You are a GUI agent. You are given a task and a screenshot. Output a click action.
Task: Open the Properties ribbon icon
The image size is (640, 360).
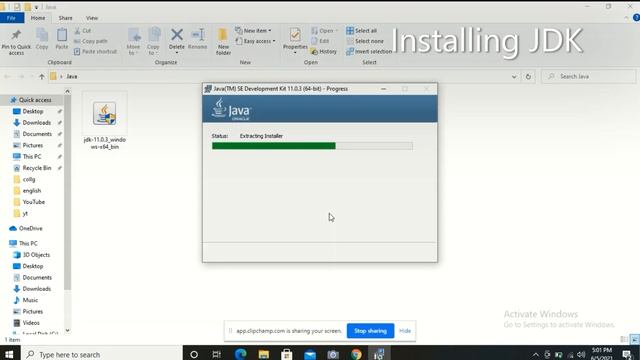coord(295,35)
